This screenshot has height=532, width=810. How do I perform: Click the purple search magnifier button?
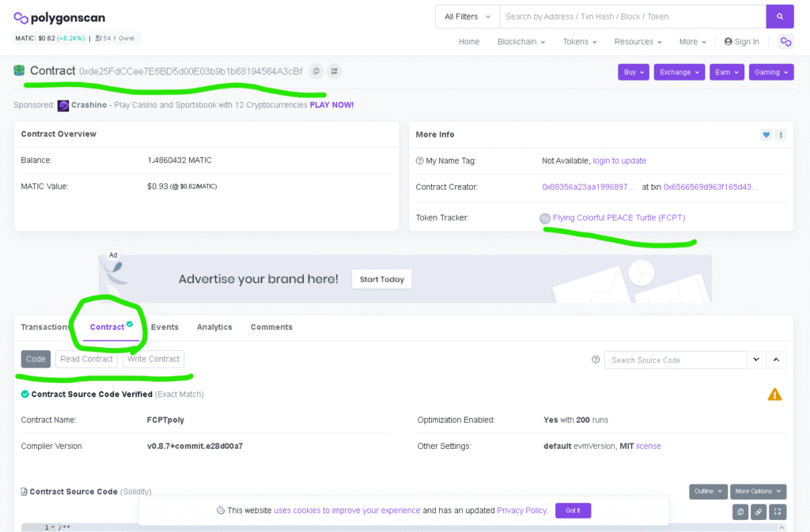(779, 17)
